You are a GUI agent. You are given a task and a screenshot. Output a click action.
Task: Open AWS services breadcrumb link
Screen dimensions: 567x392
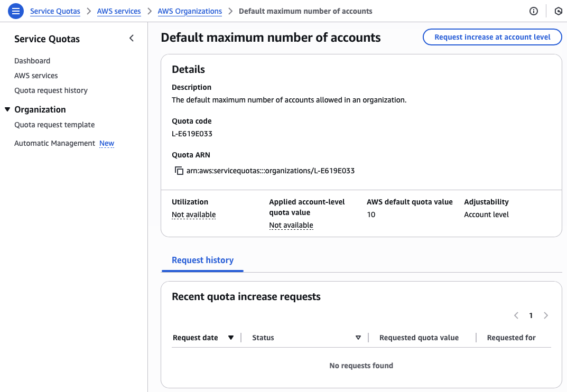tap(119, 11)
